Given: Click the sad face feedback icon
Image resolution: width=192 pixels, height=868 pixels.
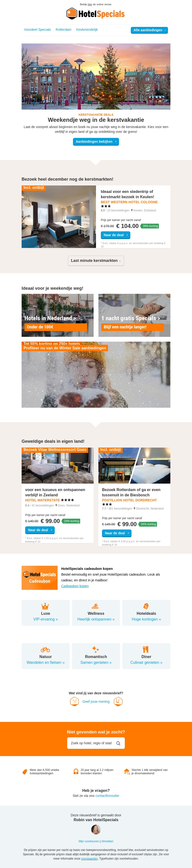Looking at the screenshot, I should [74, 701].
